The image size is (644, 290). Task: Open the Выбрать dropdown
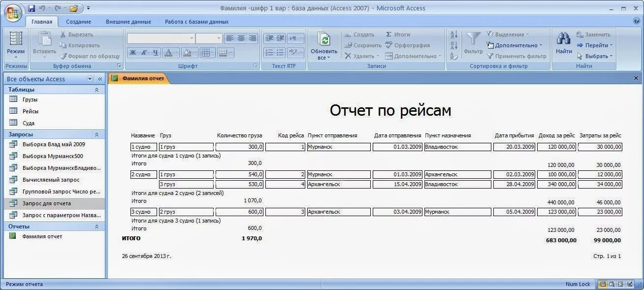click(594, 56)
